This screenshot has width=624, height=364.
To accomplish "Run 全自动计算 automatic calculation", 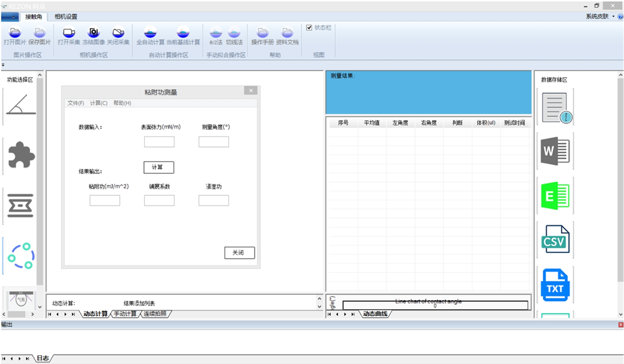I will click(x=150, y=36).
